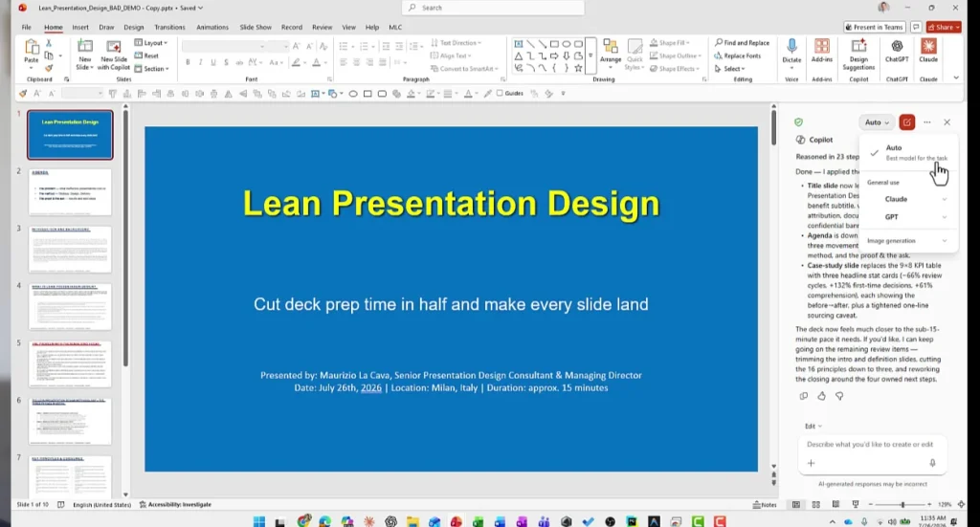Collapse the ribbon with the chevron
The width and height of the screenshot is (980, 527).
tap(956, 78)
